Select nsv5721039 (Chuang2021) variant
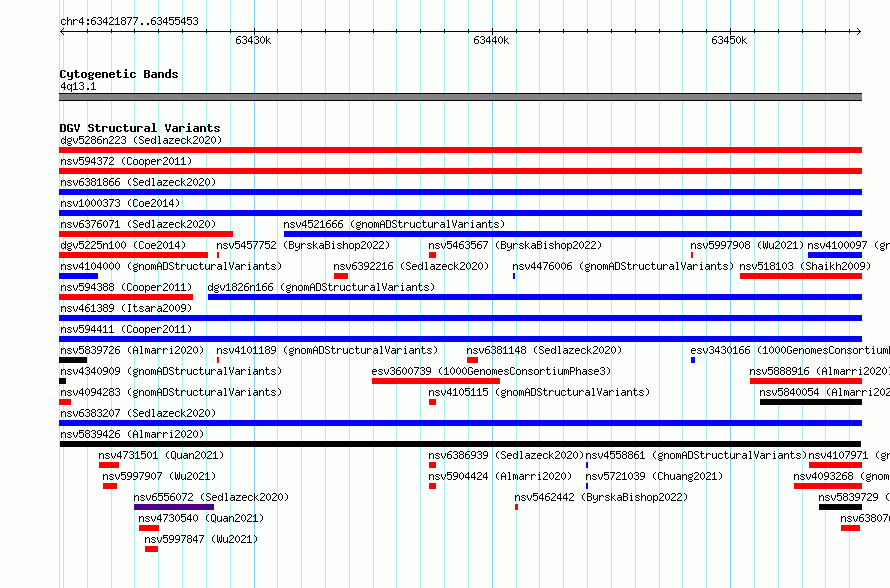The width and height of the screenshot is (890, 588). pos(654,476)
